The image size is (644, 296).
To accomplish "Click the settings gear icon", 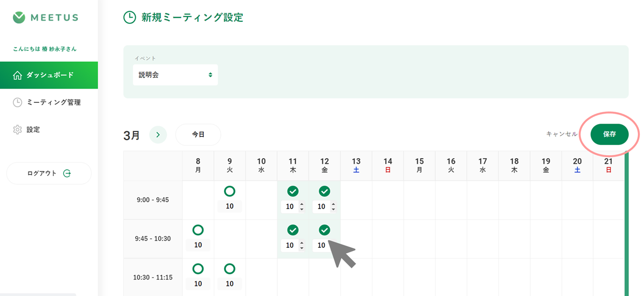I will (x=18, y=129).
